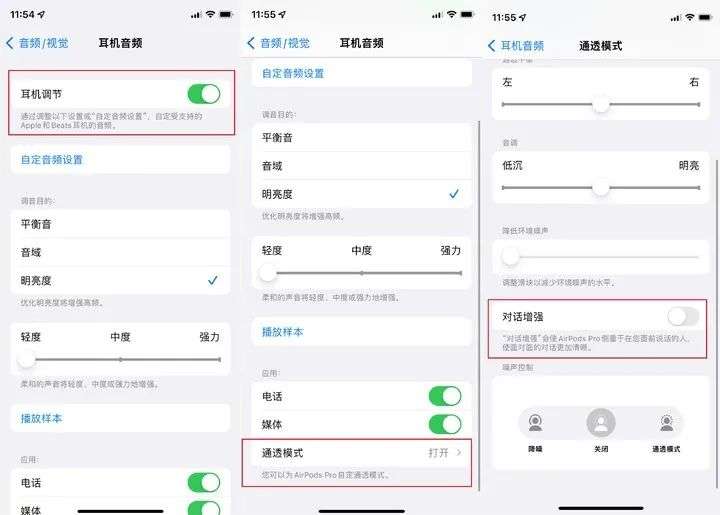Tap back chevron on the left screen
This screenshot has width=720, height=515.
pyautogui.click(x=10, y=43)
